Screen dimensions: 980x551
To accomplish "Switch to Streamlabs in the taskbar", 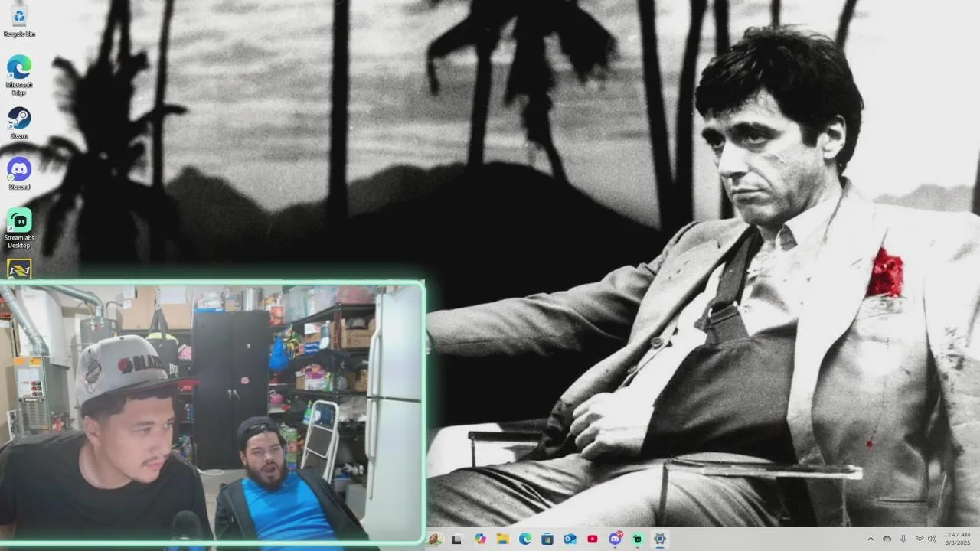I will click(x=637, y=539).
